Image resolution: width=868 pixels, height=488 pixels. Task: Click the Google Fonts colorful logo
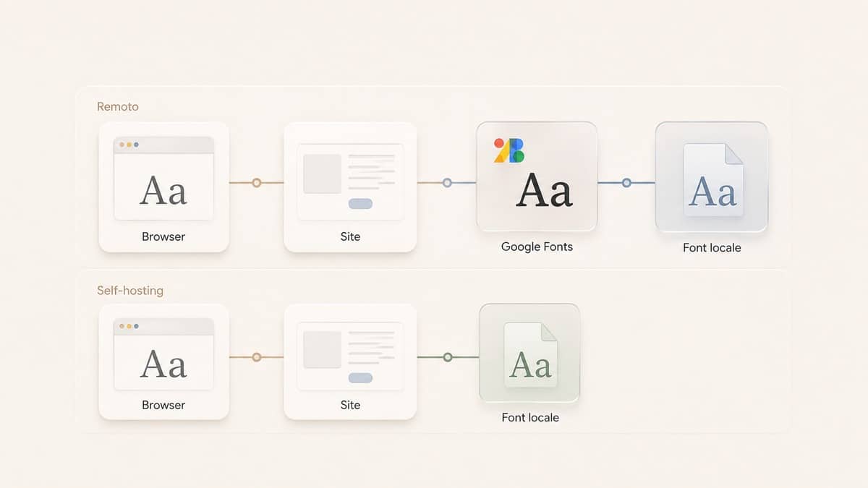point(509,150)
